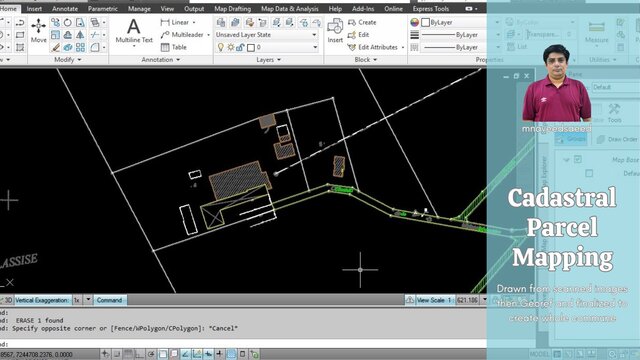640x360 pixels.
Task: Select the Rotate tool in Modify panel
Action: click(x=67, y=22)
